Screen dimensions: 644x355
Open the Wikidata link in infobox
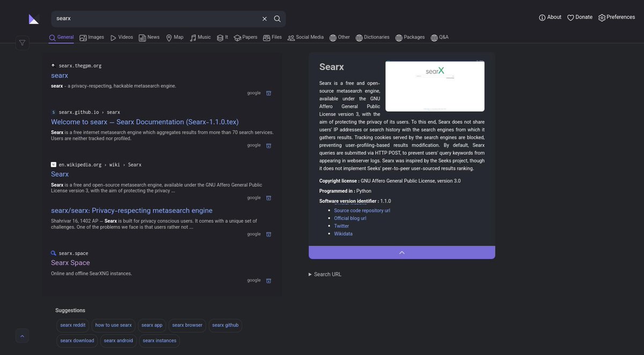click(343, 234)
